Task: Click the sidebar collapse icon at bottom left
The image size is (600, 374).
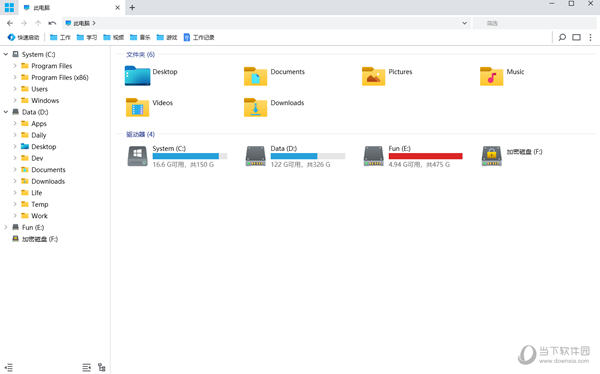Action: (x=8, y=367)
